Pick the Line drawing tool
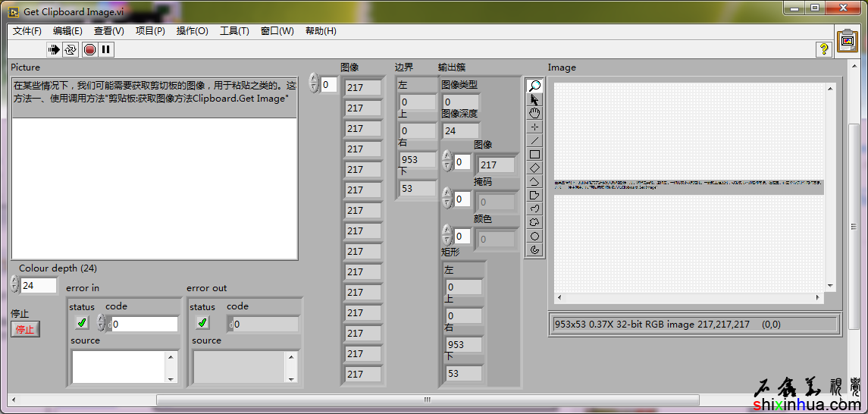This screenshot has width=868, height=414. pyautogui.click(x=534, y=140)
